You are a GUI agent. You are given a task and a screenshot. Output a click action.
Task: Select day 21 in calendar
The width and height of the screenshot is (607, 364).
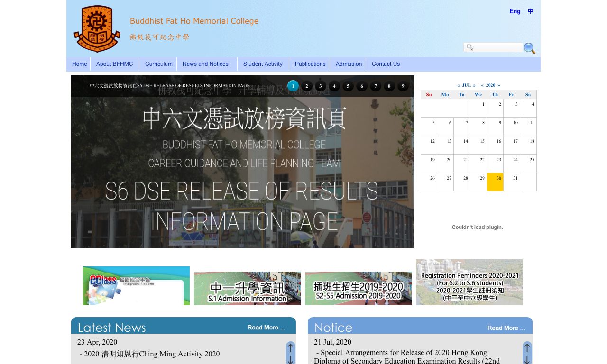[461, 164]
